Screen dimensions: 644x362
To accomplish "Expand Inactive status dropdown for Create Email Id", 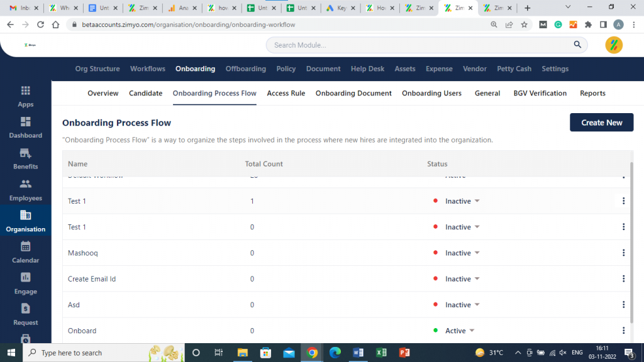I will [x=477, y=278].
